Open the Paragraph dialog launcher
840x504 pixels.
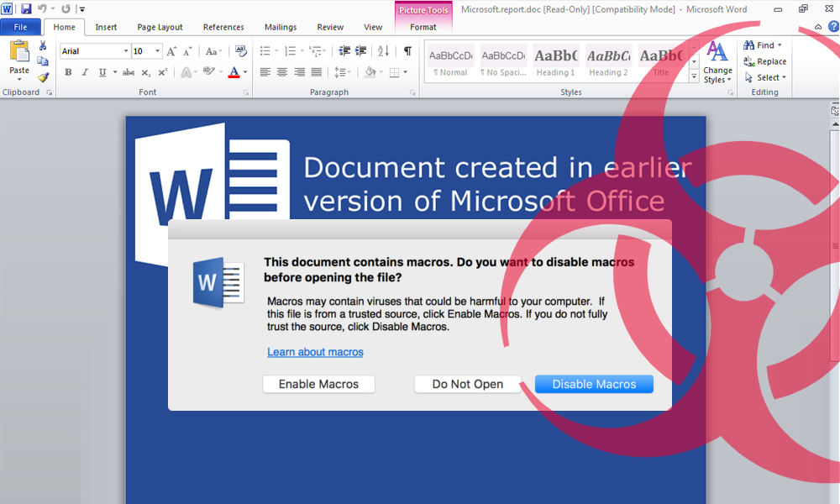412,92
